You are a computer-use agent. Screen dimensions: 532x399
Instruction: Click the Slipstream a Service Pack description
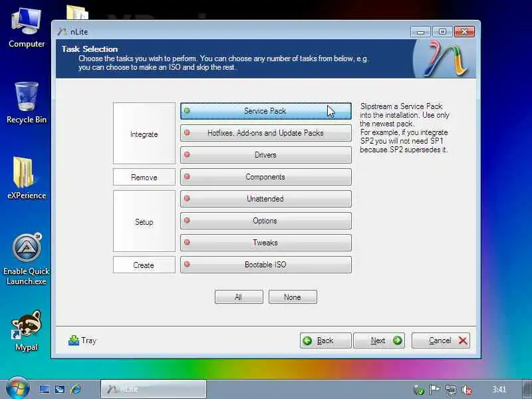[404, 128]
